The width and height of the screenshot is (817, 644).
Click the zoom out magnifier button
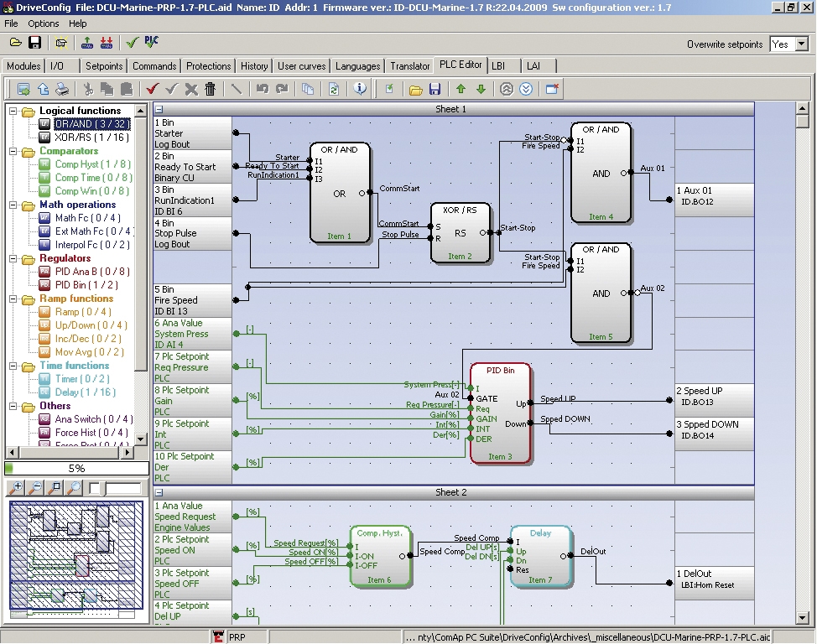pyautogui.click(x=36, y=487)
